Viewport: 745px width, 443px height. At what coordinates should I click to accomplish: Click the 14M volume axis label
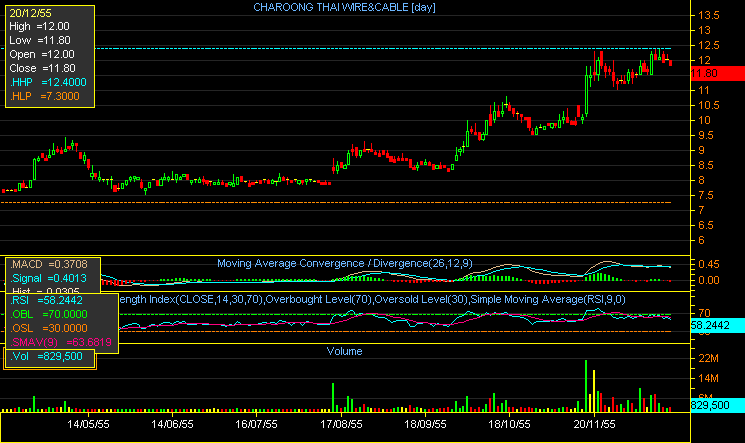click(x=708, y=379)
